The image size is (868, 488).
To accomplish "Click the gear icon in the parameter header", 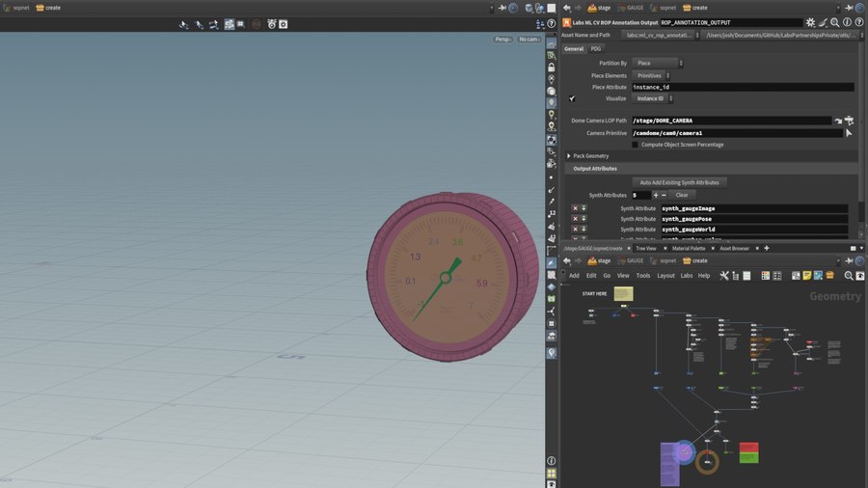I will (x=810, y=22).
